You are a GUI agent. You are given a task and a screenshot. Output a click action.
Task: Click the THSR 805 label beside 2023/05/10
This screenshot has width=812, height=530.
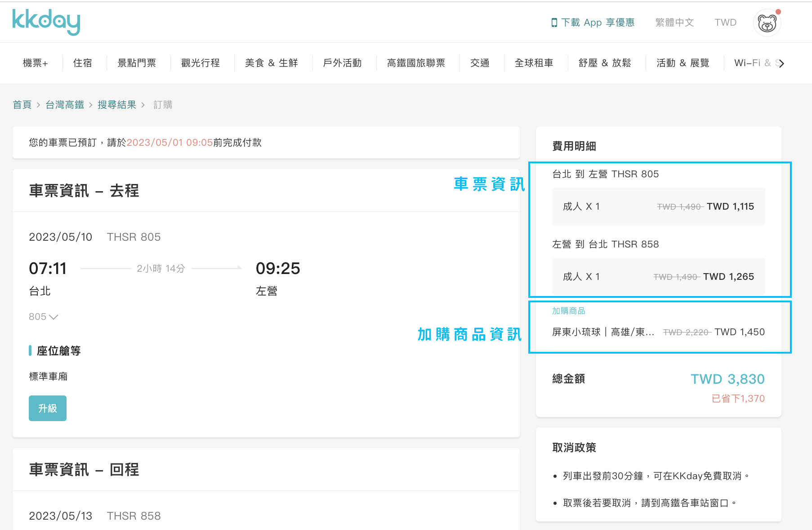(134, 237)
